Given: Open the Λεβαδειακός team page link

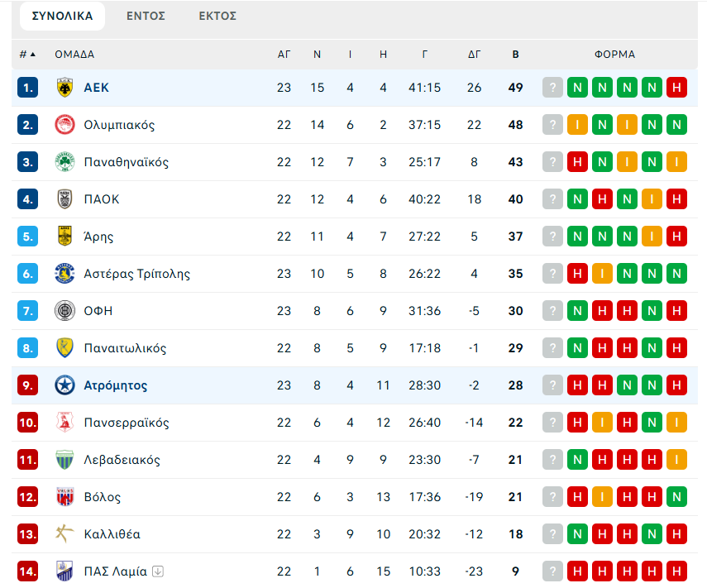Looking at the screenshot, I should pyautogui.click(x=122, y=460).
